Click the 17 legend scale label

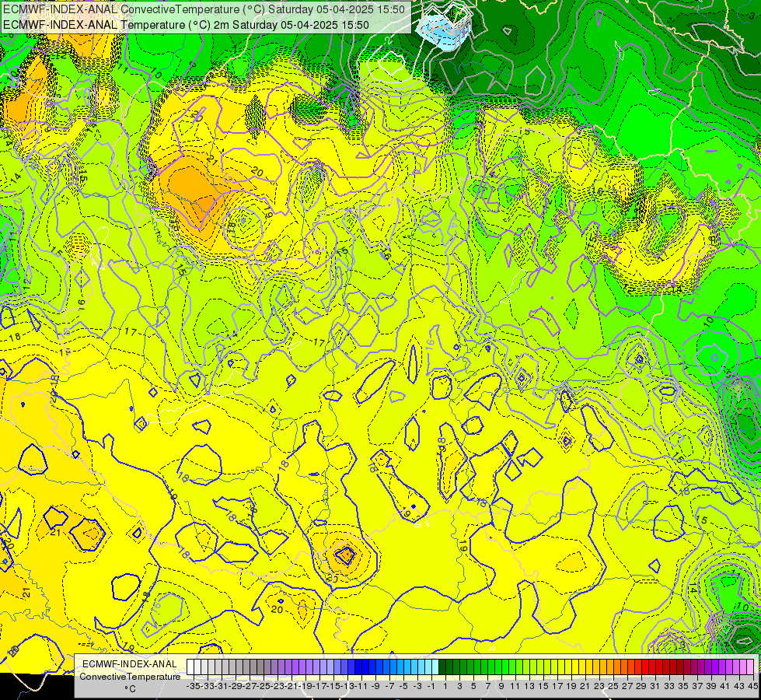[x=557, y=686]
